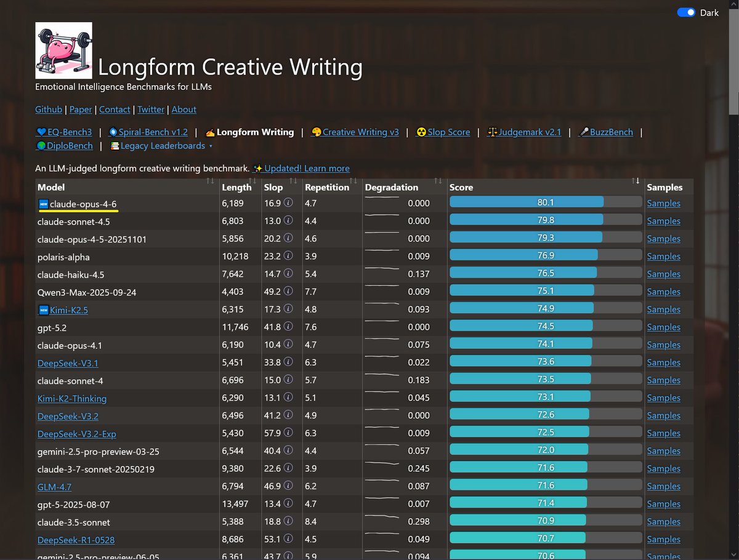This screenshot has height=560, width=739.
Task: Toggle the Dark mode switch
Action: [x=686, y=12]
